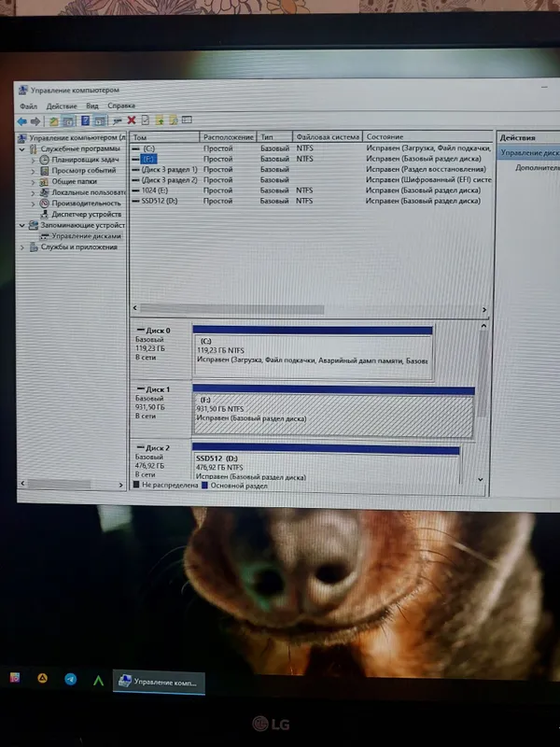Click the Диск 0 label block
Image resolution: width=560 pixels, height=747 pixels.
pyautogui.click(x=161, y=350)
